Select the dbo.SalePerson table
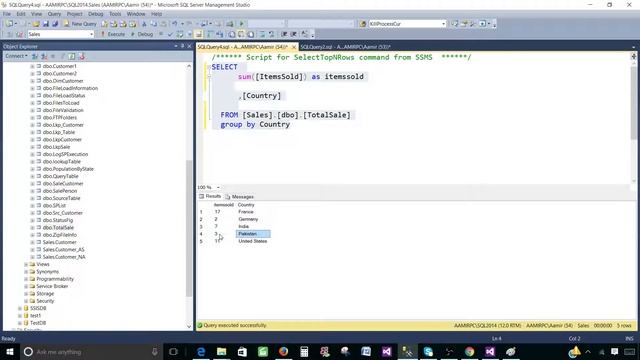This screenshot has width=640, height=360. point(60,191)
